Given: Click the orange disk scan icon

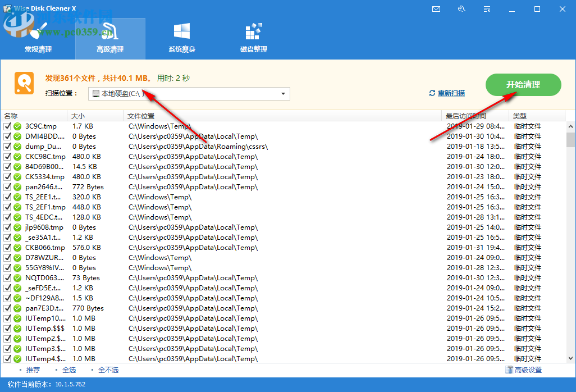Looking at the screenshot, I should pos(24,83).
